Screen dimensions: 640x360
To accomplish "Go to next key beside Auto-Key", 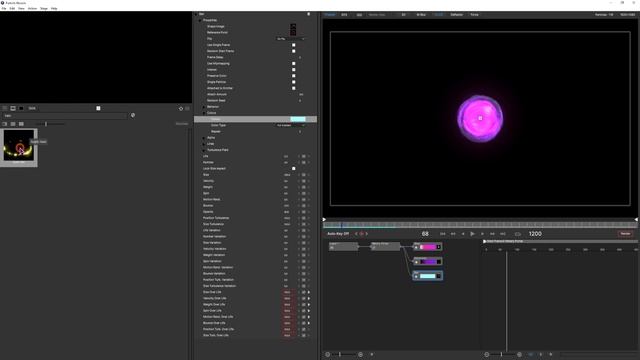I will tap(367, 234).
